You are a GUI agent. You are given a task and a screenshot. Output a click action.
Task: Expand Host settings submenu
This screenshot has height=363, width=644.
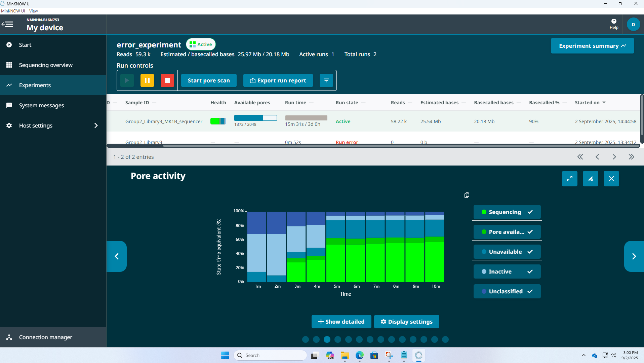click(x=96, y=125)
